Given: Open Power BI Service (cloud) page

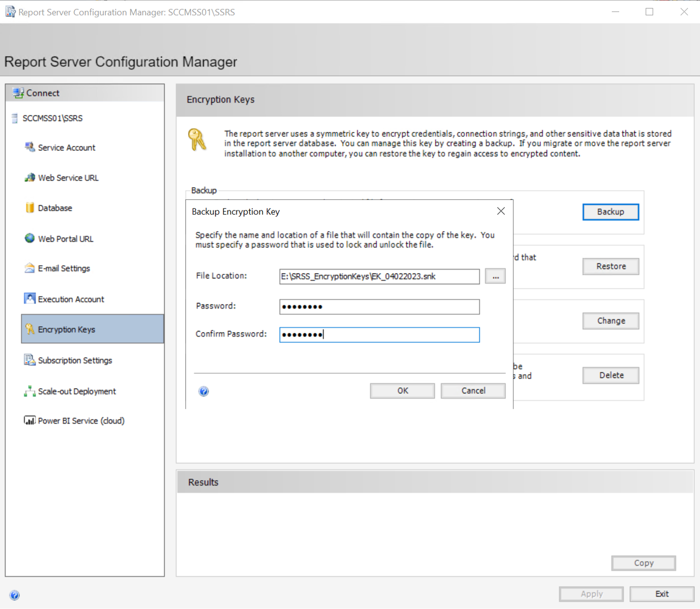Looking at the screenshot, I should (81, 421).
